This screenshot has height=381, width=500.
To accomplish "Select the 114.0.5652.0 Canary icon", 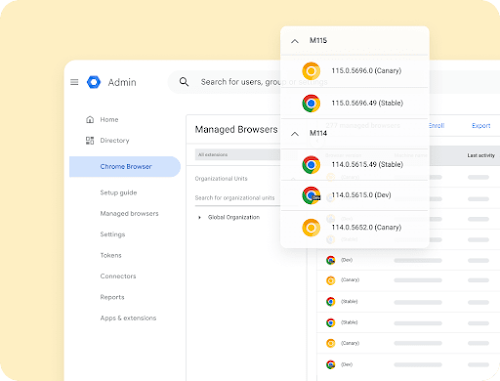I will 311,228.
